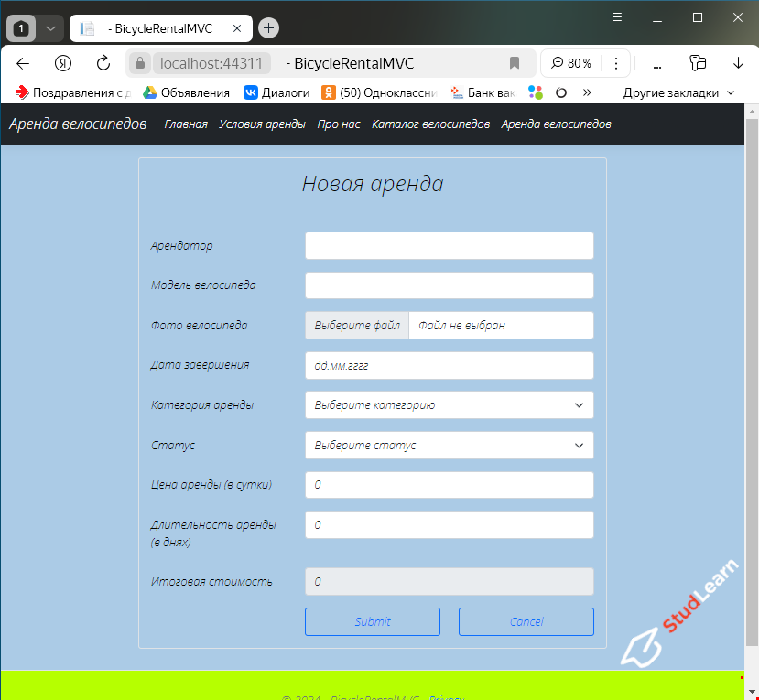Open downloads via the download arrow icon

pyautogui.click(x=738, y=63)
